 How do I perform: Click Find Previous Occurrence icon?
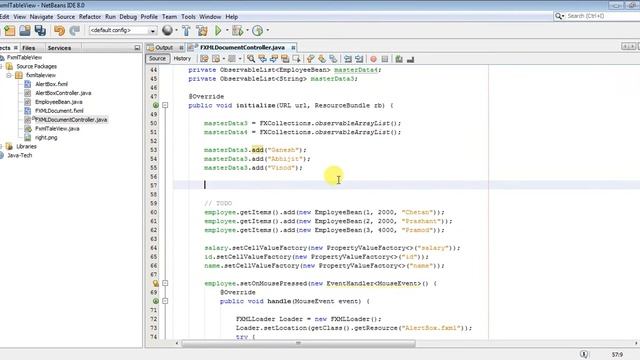(x=262, y=59)
